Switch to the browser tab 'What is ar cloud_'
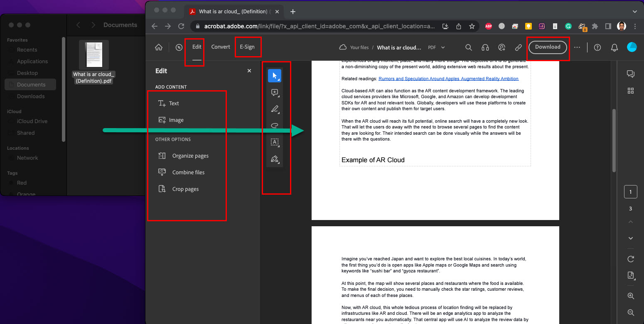Screen dimensions: 644x324 (x=235, y=12)
